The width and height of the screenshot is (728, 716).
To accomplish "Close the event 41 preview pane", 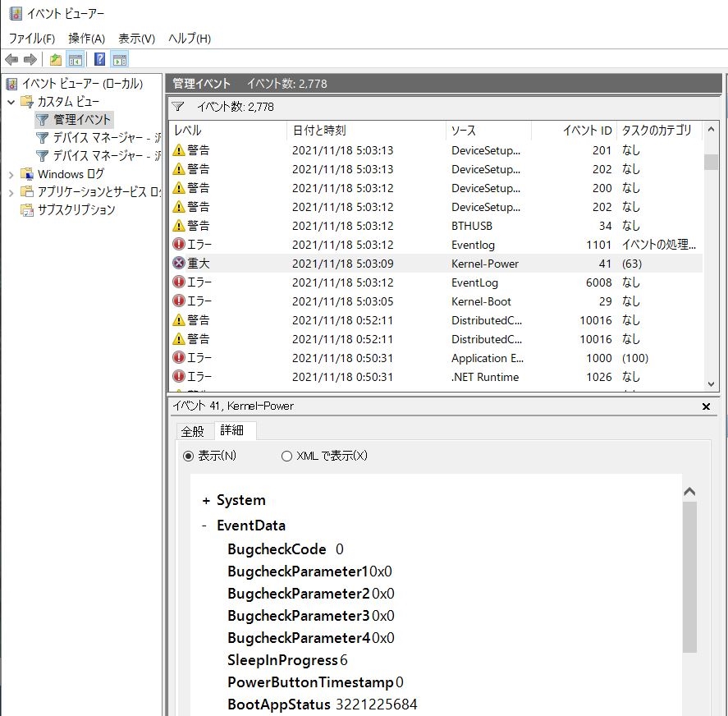I will [706, 406].
